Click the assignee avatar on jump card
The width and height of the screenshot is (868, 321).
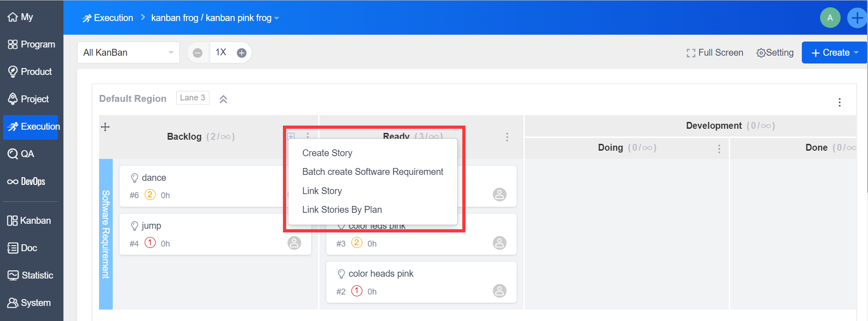(x=294, y=243)
